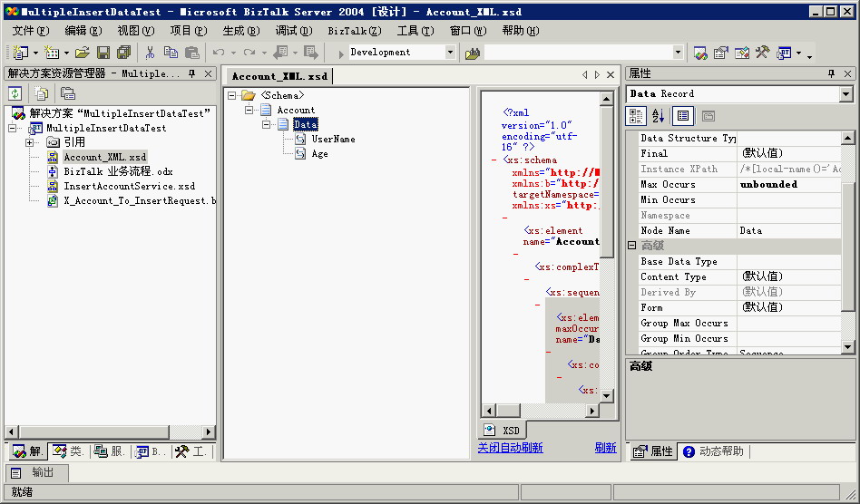
Task: Select the UserName element node
Action: [333, 140]
